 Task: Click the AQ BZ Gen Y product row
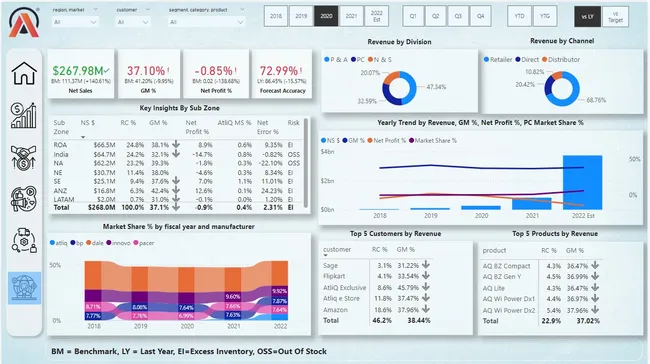(x=541, y=277)
